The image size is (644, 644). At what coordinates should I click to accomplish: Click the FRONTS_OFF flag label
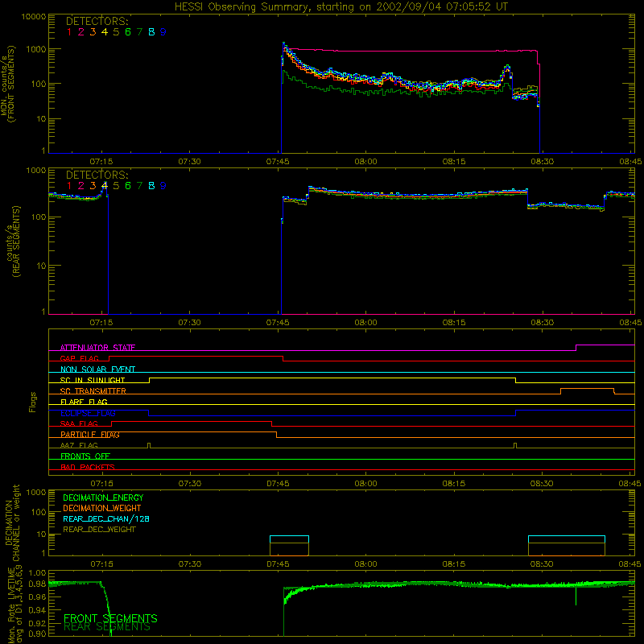(x=85, y=456)
